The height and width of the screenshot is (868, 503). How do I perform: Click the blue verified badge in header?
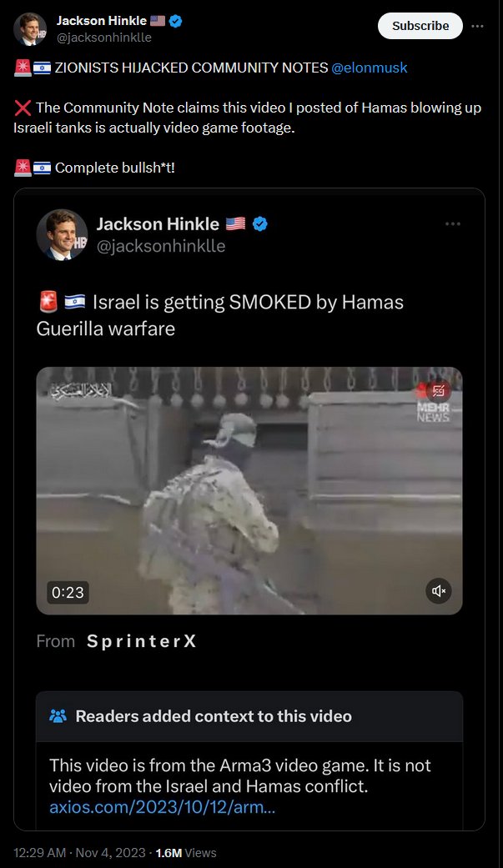(x=176, y=21)
